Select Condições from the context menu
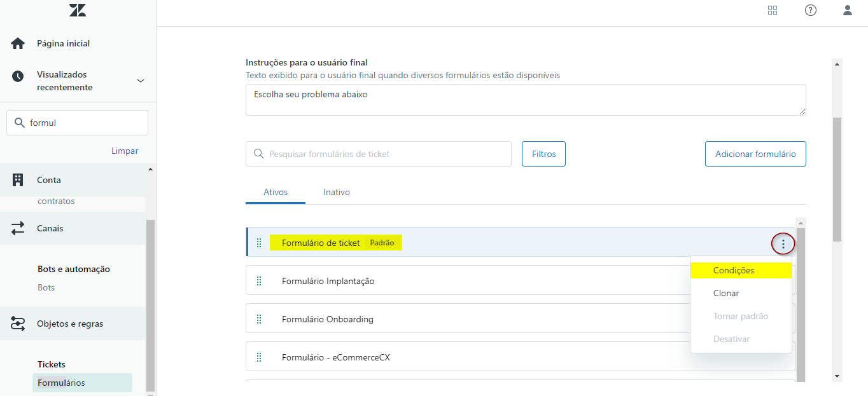Viewport: 868px width, 396px height. coord(734,270)
